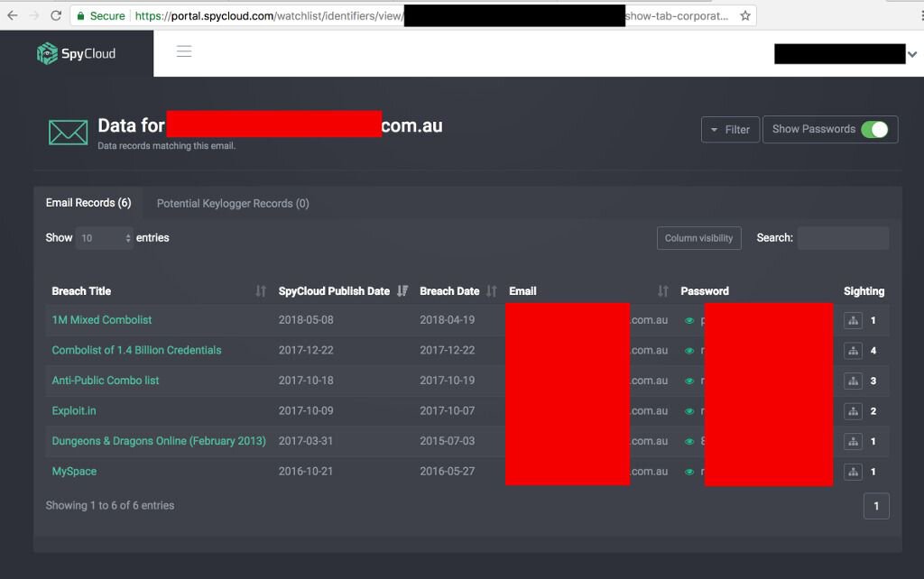Reload the page with the refresh icon

coord(56,15)
